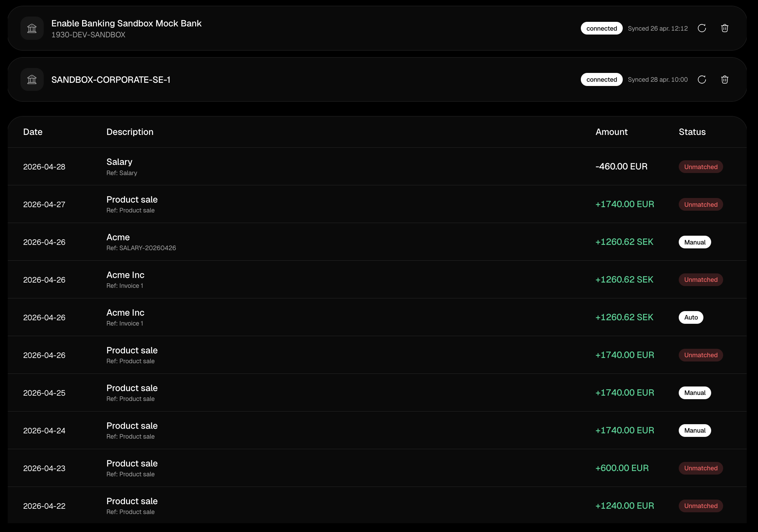Image resolution: width=758 pixels, height=532 pixels.
Task: Click the Status column header
Action: tap(692, 132)
